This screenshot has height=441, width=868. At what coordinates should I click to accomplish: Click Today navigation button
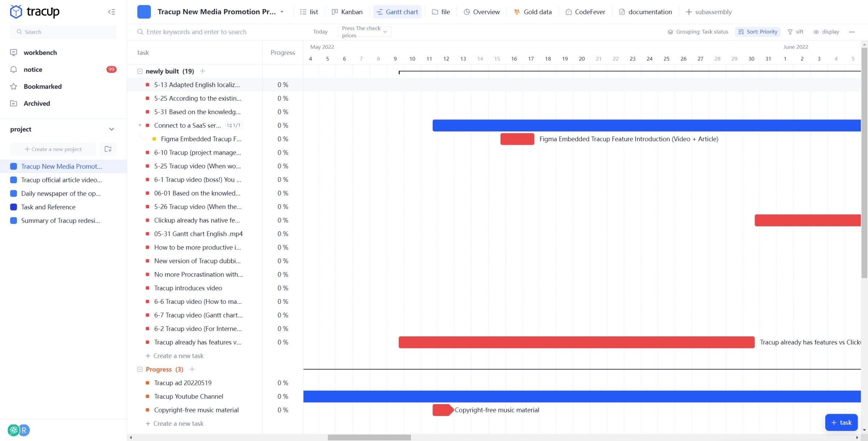click(x=320, y=31)
